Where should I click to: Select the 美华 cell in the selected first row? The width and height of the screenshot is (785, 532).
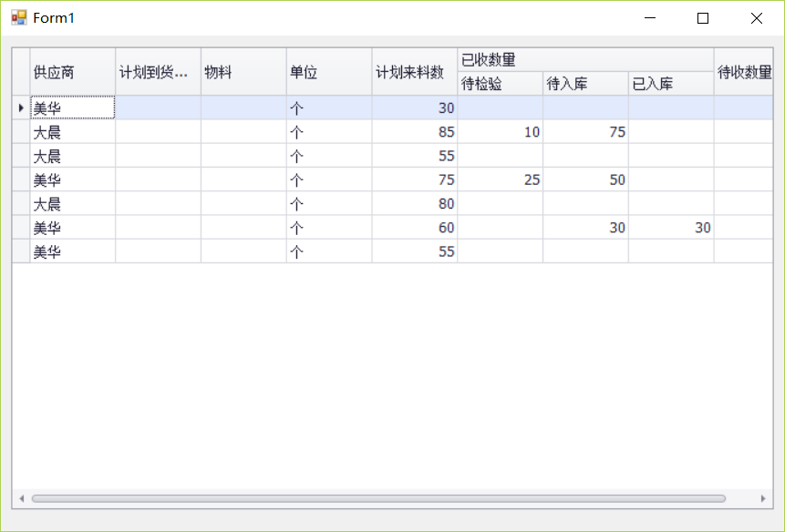point(73,107)
